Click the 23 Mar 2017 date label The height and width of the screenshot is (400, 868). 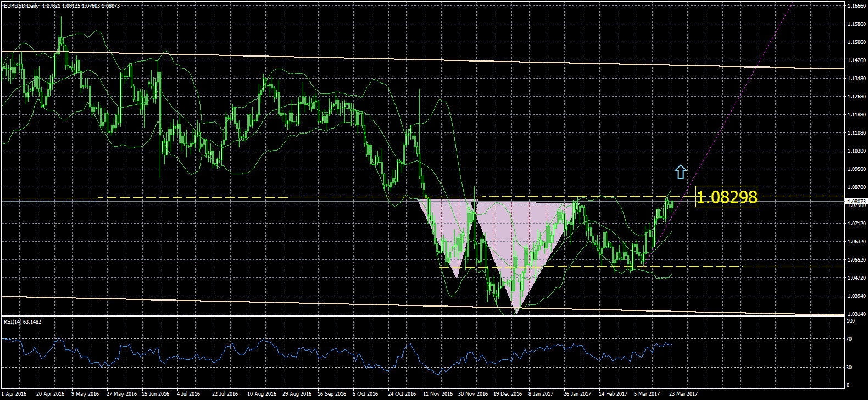[683, 394]
